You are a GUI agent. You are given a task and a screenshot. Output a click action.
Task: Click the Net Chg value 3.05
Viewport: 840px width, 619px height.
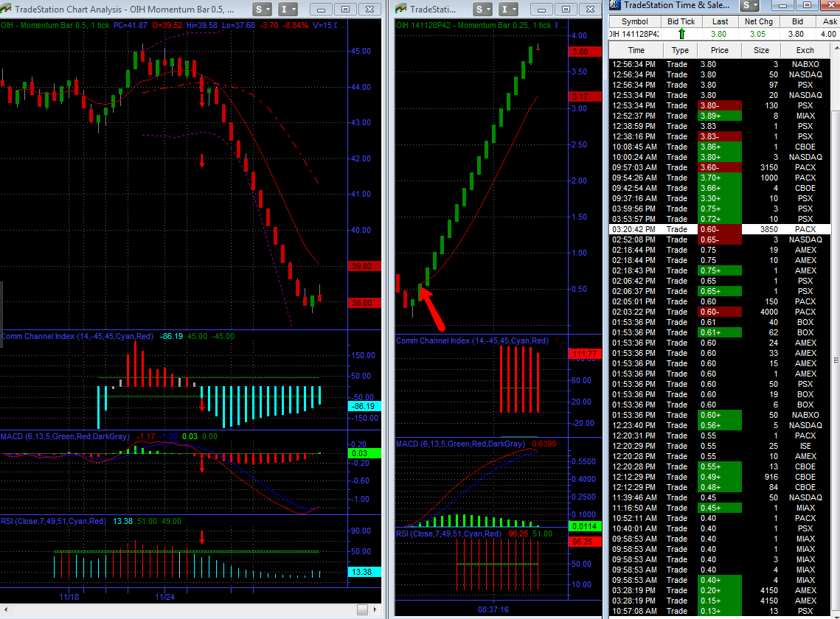tap(757, 34)
